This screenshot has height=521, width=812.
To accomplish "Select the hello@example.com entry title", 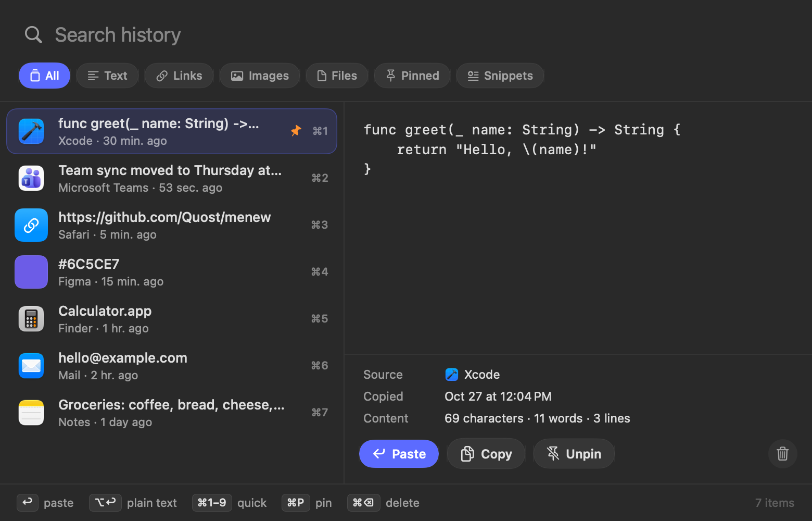I will 123,358.
